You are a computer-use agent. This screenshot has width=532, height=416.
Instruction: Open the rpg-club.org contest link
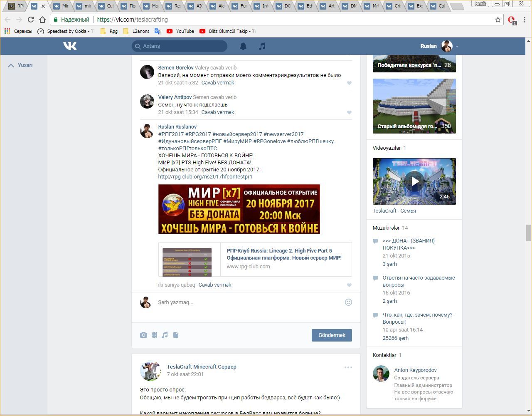205,177
